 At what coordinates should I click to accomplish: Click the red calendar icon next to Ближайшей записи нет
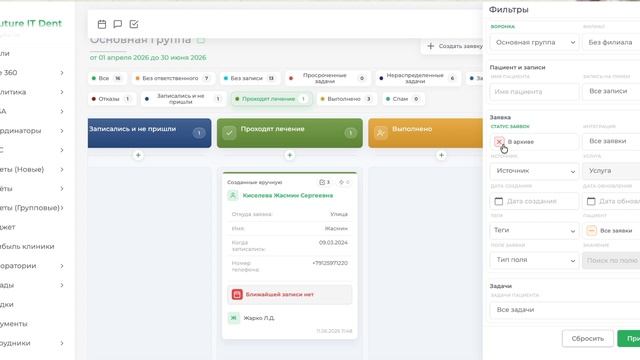(x=237, y=294)
